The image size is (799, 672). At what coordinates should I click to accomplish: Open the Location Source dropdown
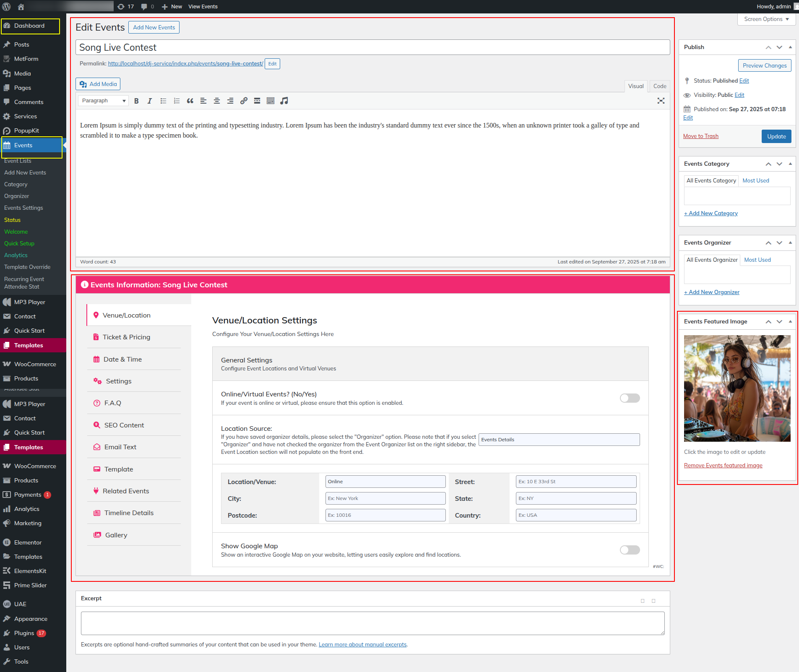[559, 440]
